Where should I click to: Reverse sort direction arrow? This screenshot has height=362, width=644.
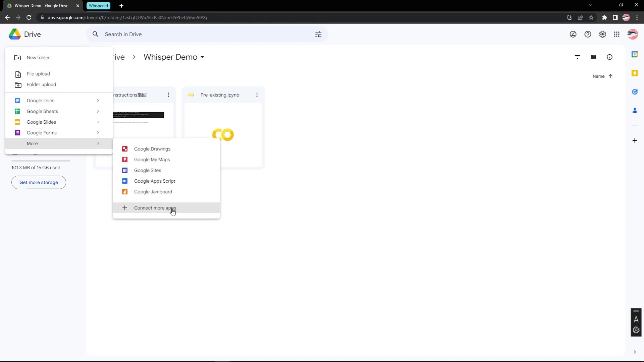pos(610,76)
